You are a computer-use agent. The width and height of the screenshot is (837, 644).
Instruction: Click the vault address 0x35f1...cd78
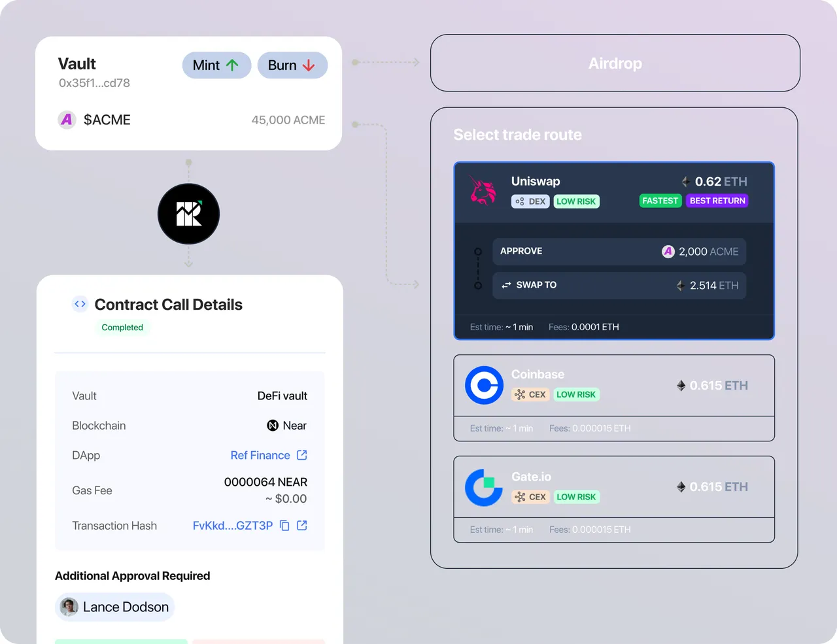coord(94,83)
